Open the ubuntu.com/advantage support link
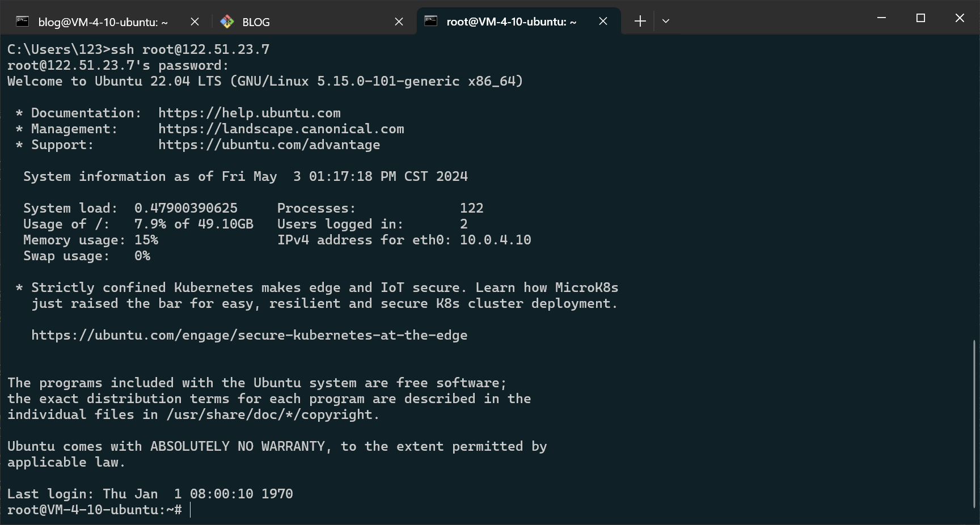Screen dimensions: 980x525 point(269,145)
